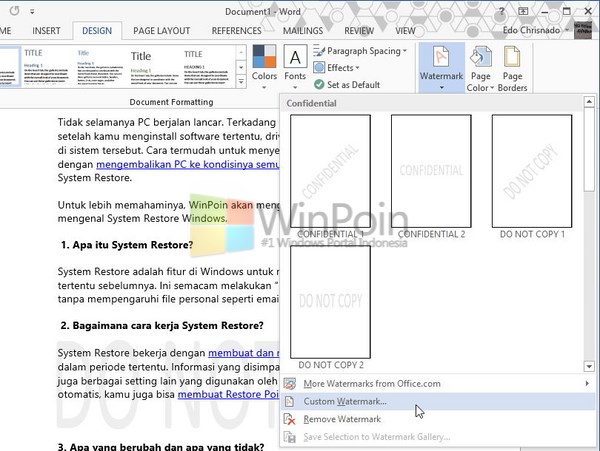This screenshot has width=600, height=451.
Task: Open the membuat Restore Point link
Action: tap(228, 394)
